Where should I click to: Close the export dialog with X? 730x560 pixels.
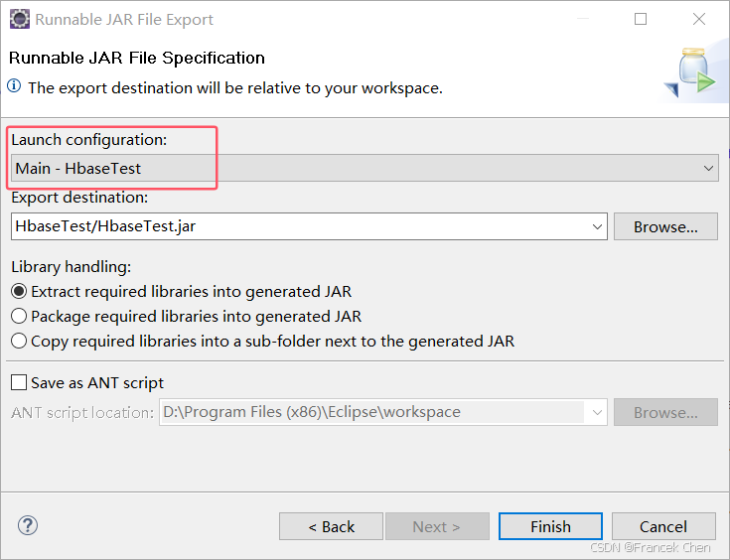(696, 19)
